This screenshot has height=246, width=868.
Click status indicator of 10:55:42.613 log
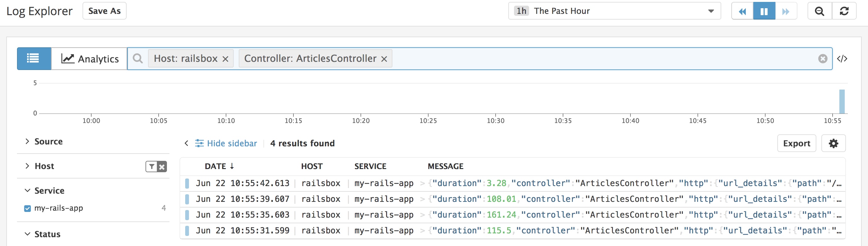point(187,183)
